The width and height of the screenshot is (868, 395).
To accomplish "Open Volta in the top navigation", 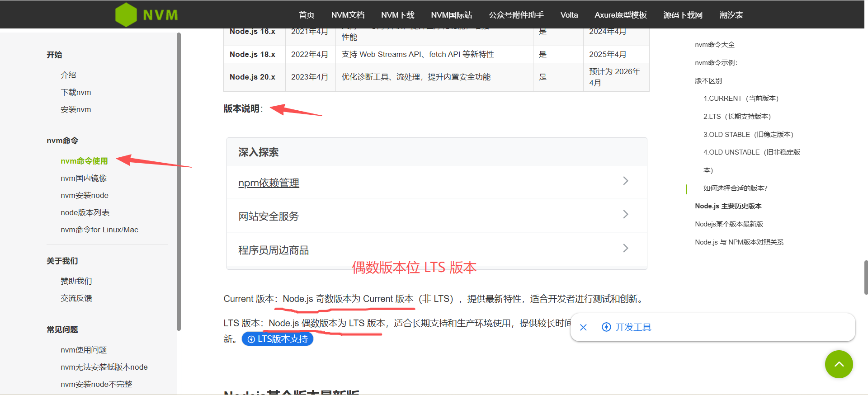I will pyautogui.click(x=569, y=15).
